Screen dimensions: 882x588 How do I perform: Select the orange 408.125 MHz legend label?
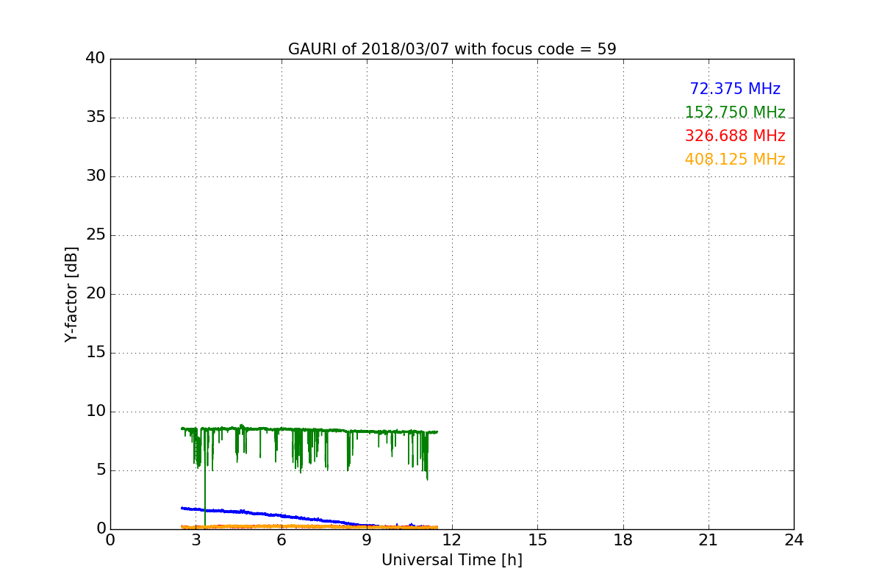coord(735,159)
